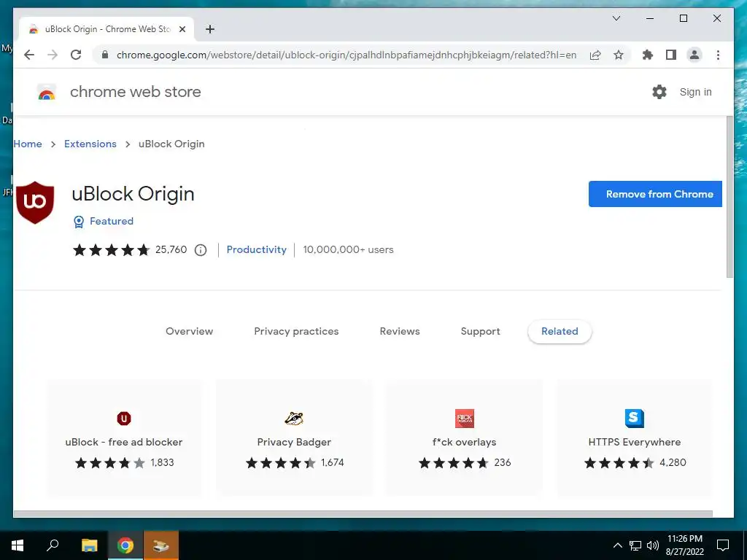
Task: Click Chrome icon on the taskbar
Action: click(x=125, y=545)
